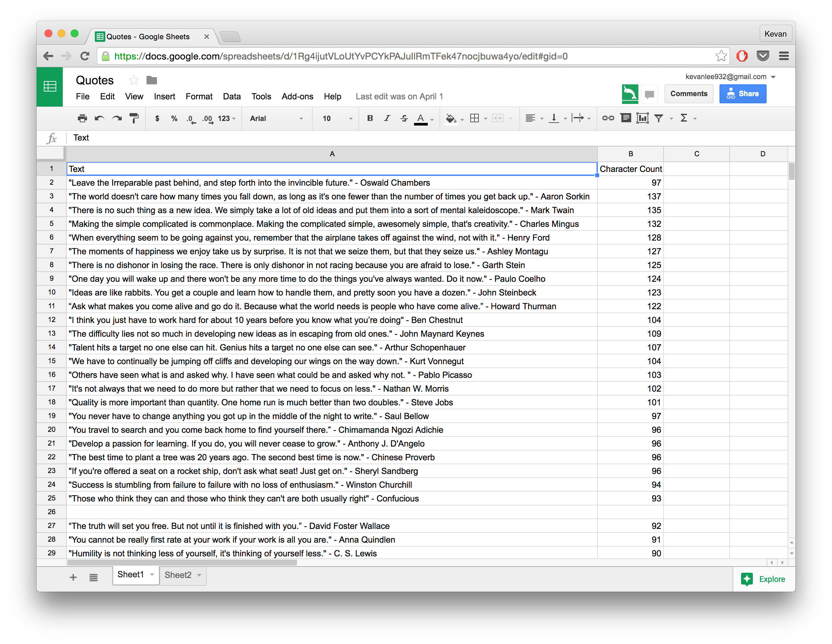832x644 pixels.
Task: Click the Share button
Action: pyautogui.click(x=742, y=94)
